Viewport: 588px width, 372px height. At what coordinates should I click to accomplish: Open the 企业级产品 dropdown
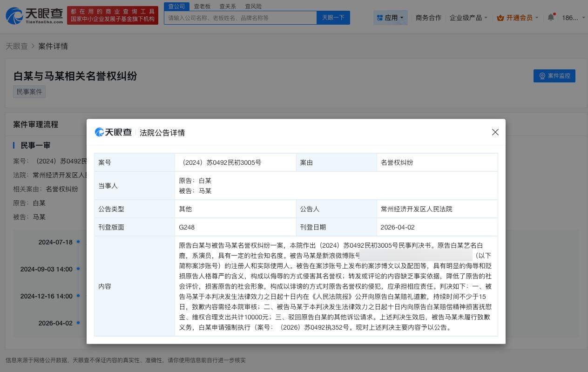click(467, 18)
